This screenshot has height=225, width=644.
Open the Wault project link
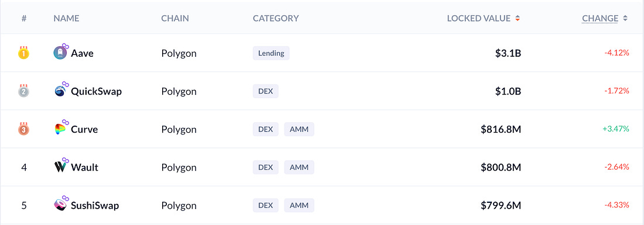[85, 167]
